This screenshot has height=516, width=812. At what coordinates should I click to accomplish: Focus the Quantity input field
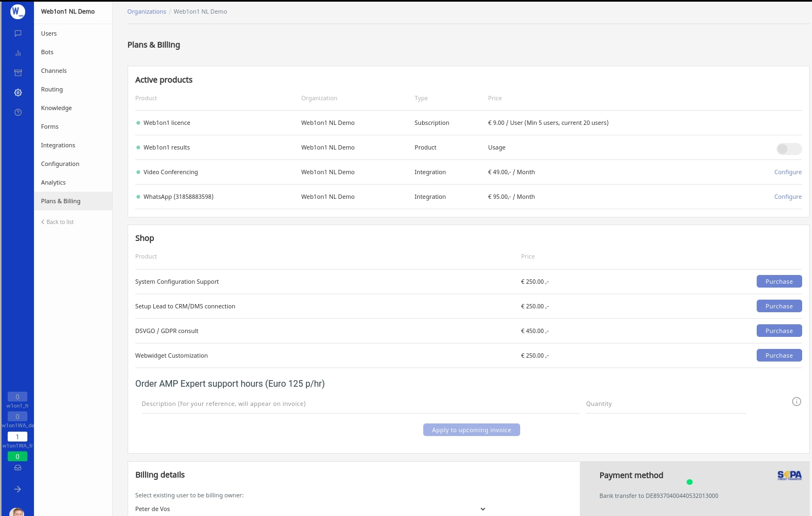(x=666, y=404)
